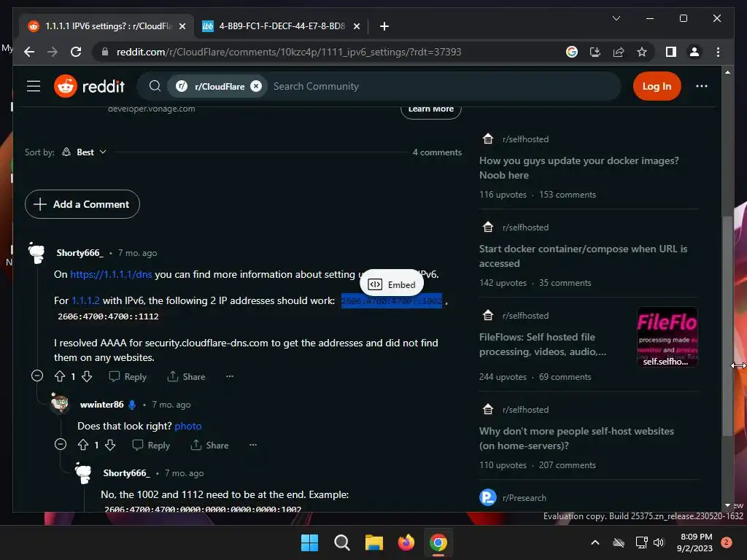Open 'Why don't more people self-host websites' post

click(x=576, y=438)
